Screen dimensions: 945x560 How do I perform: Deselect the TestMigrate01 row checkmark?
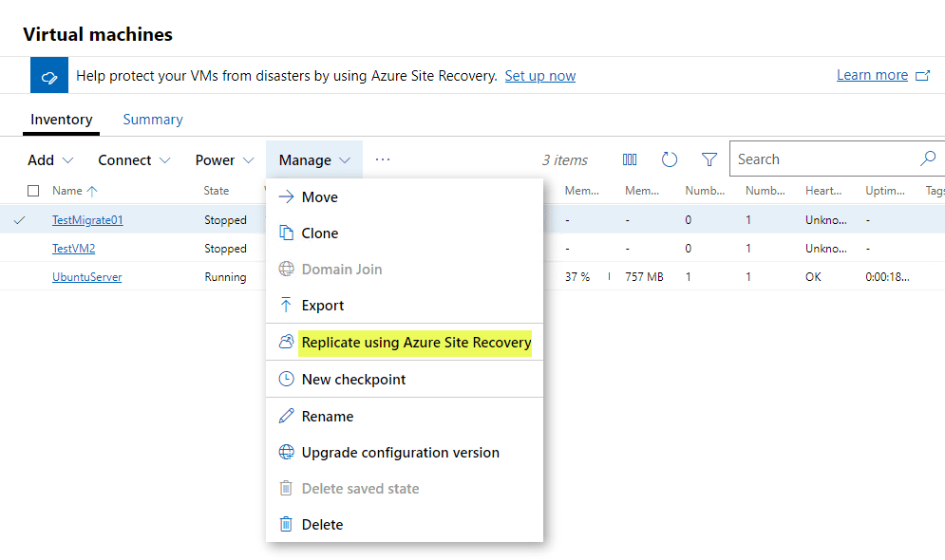(19, 220)
